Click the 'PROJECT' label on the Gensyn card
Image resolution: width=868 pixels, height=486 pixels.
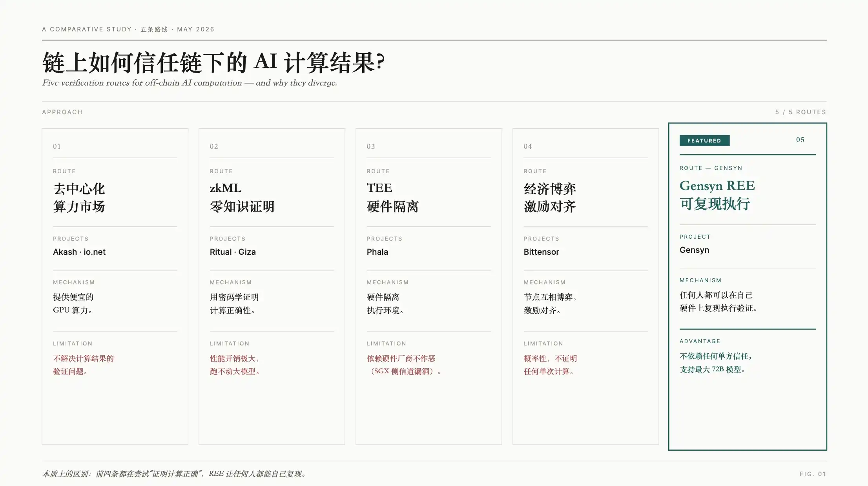tap(695, 237)
